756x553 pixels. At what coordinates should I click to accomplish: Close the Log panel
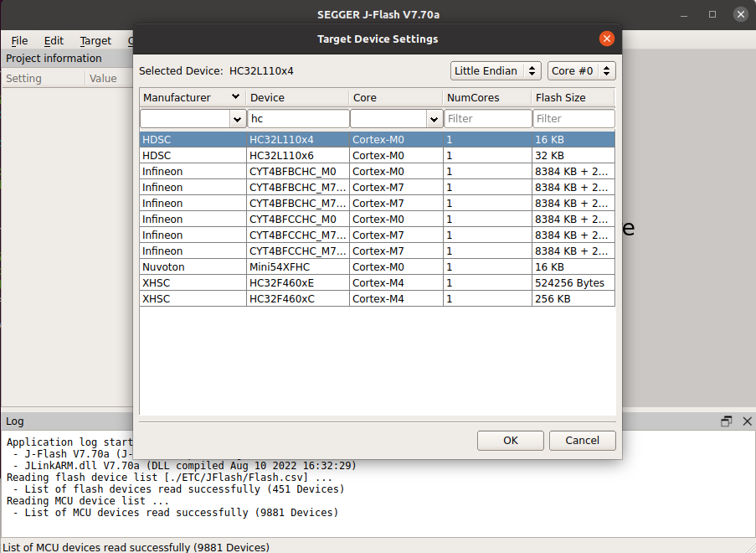tap(747, 421)
